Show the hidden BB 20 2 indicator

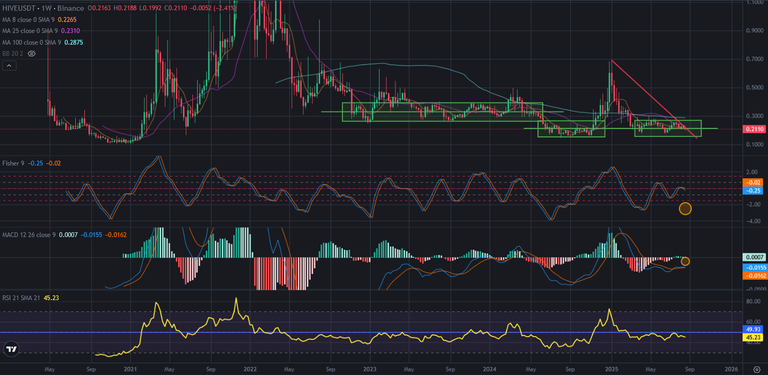point(32,54)
